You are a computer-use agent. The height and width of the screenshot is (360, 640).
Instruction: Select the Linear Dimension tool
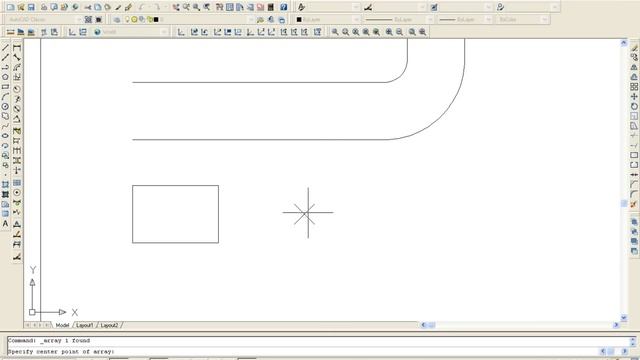click(x=17, y=47)
